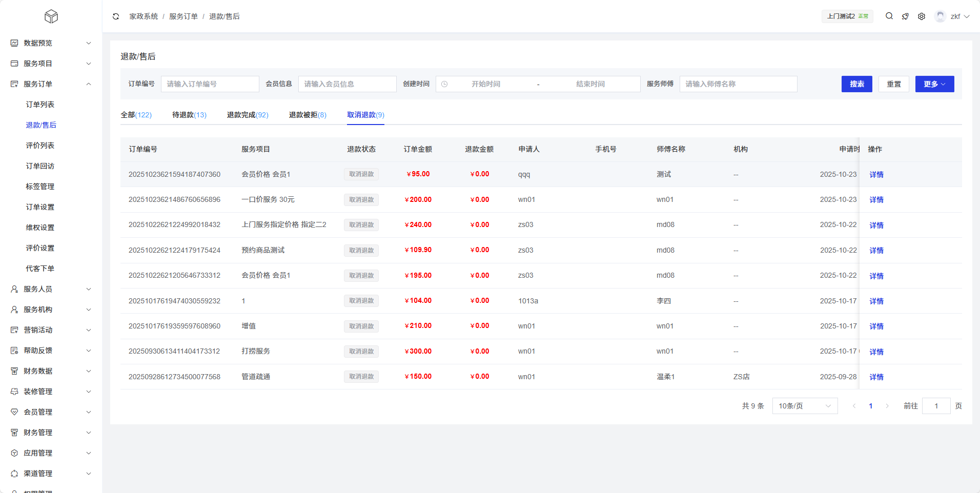Open the settings gear icon
This screenshot has height=493, width=980.
(922, 16)
